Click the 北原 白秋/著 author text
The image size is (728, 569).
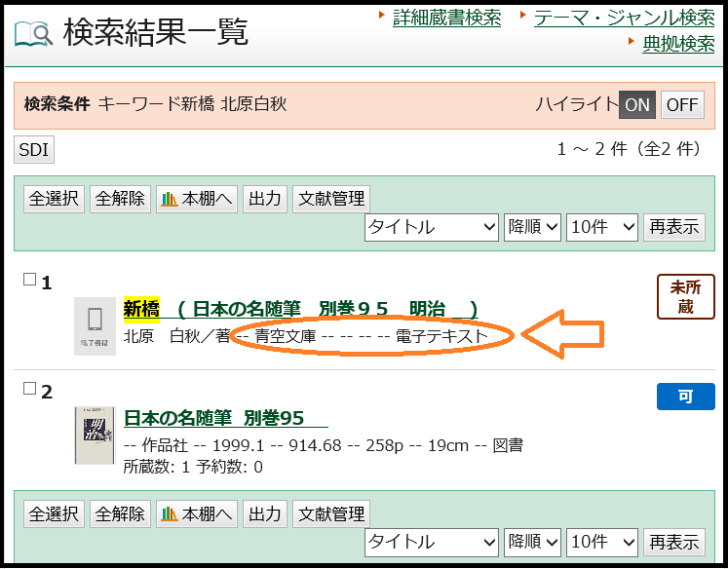click(177, 336)
